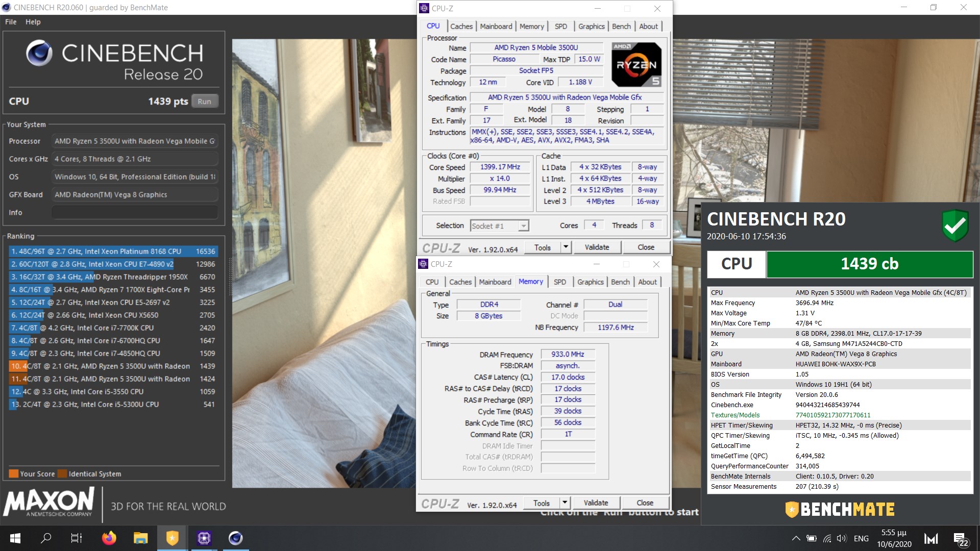Screen dimensions: 980x551
Task: Open the notification center icon
Action: tap(961, 539)
